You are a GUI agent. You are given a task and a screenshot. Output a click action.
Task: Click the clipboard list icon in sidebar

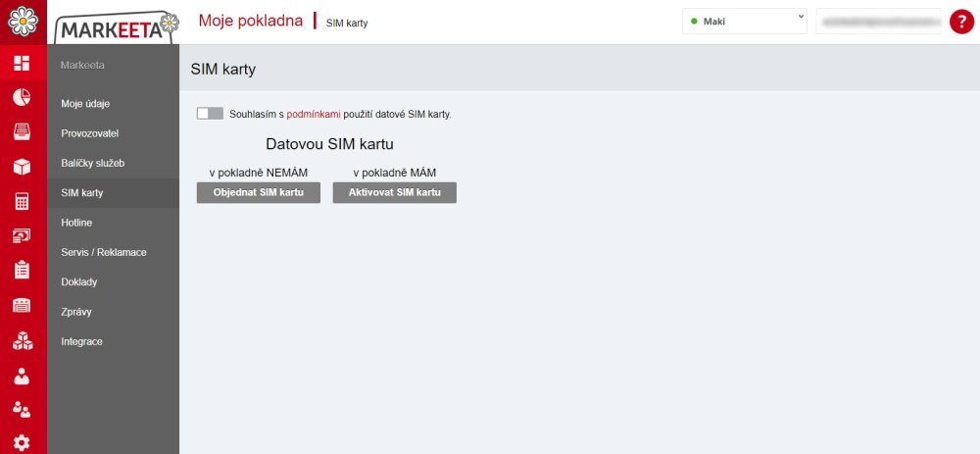[x=22, y=270]
